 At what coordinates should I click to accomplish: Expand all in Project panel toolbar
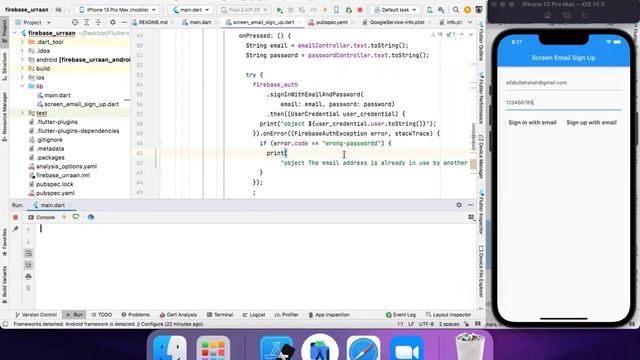tap(87, 22)
